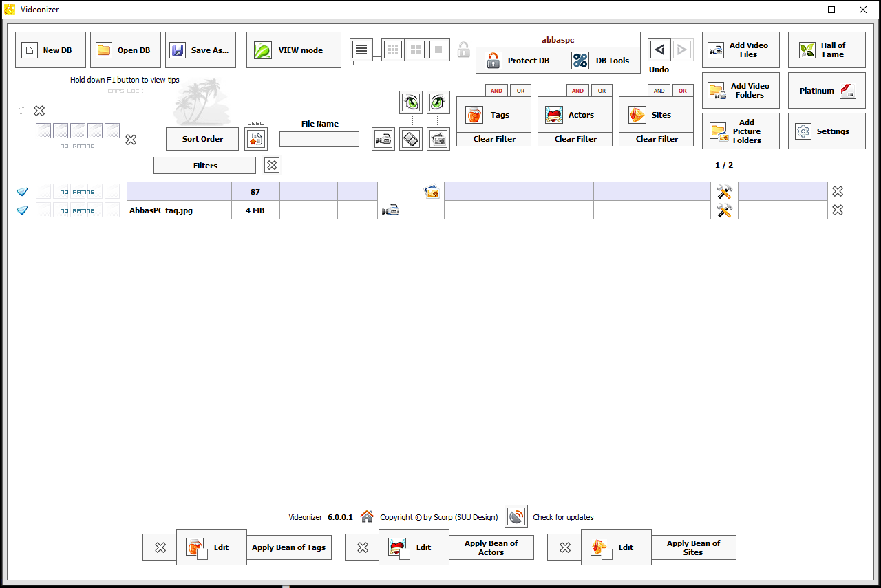881x588 pixels.
Task: Set Actors filter to AND
Action: [x=578, y=91]
